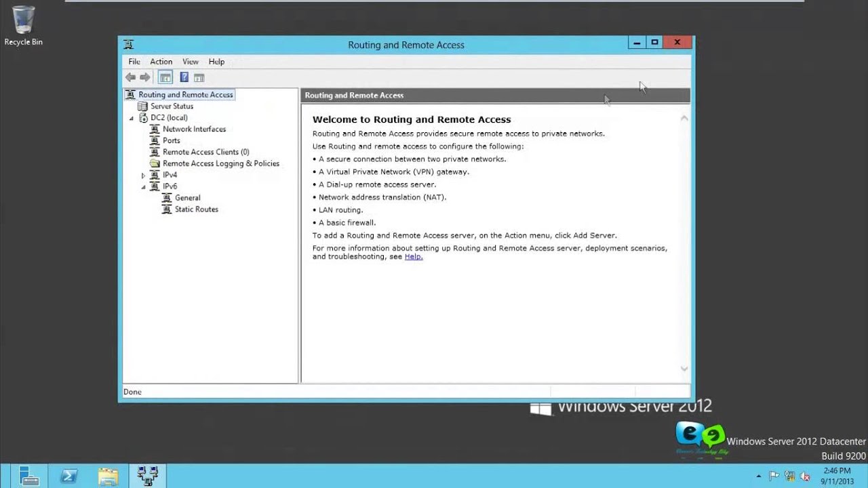868x488 pixels.
Task: Select the Recycle Bin desktop icon
Action: point(23,26)
